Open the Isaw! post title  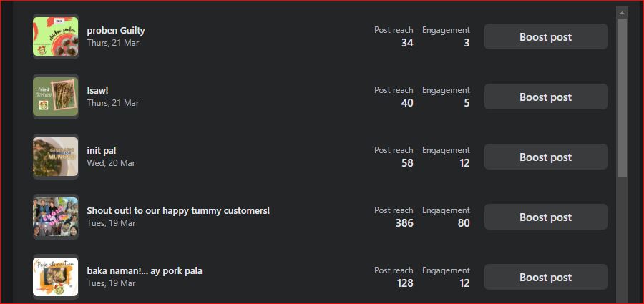click(98, 91)
